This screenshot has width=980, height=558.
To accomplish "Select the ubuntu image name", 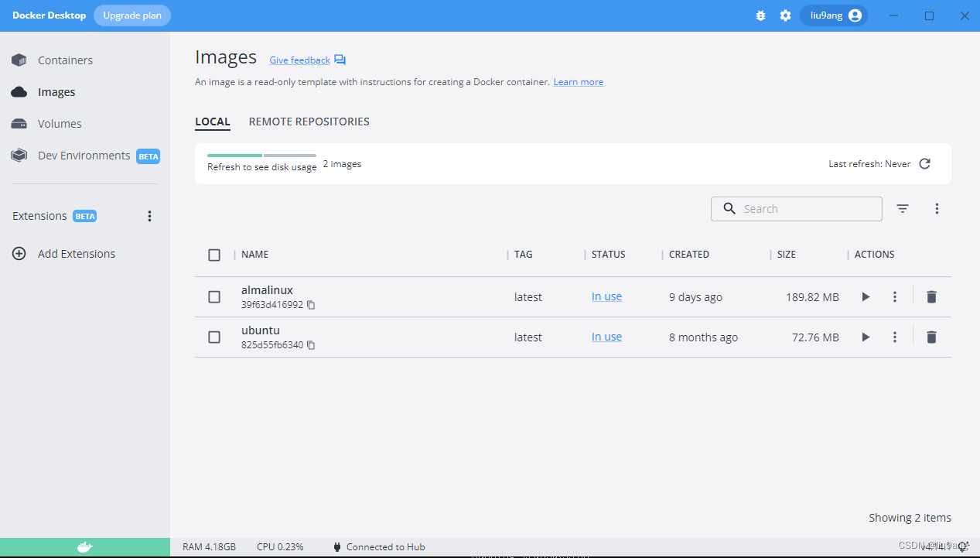I will [x=261, y=330].
